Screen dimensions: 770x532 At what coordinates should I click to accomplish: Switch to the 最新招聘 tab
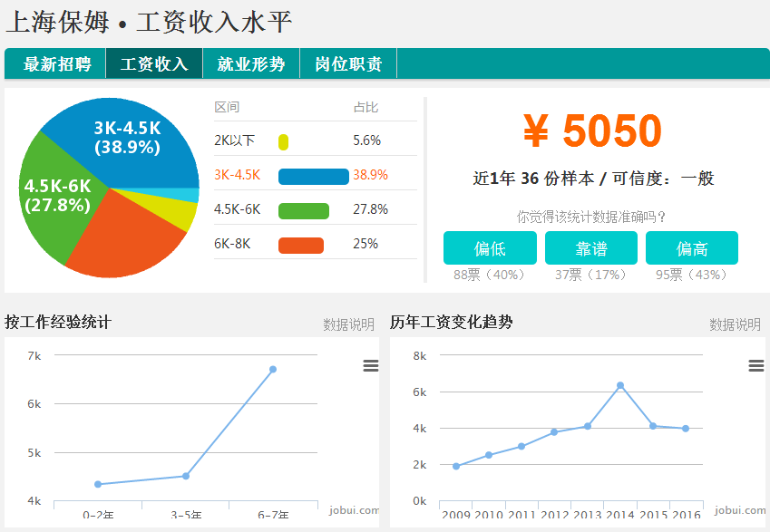[x=57, y=64]
